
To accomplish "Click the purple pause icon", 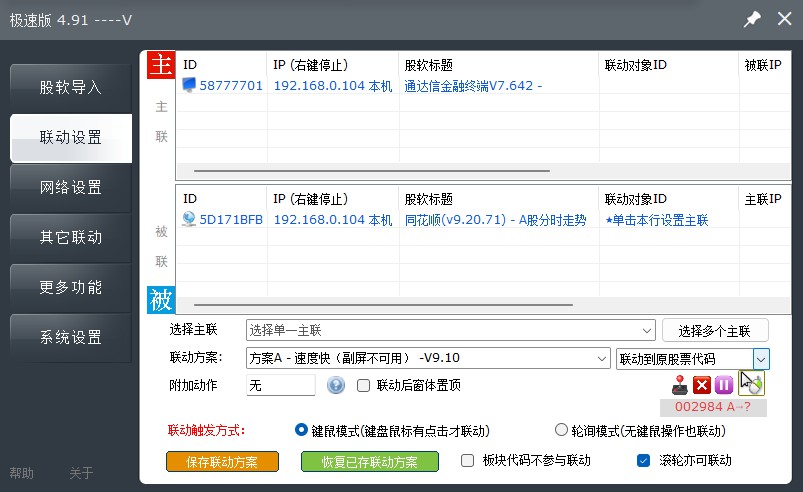I will pos(724,385).
